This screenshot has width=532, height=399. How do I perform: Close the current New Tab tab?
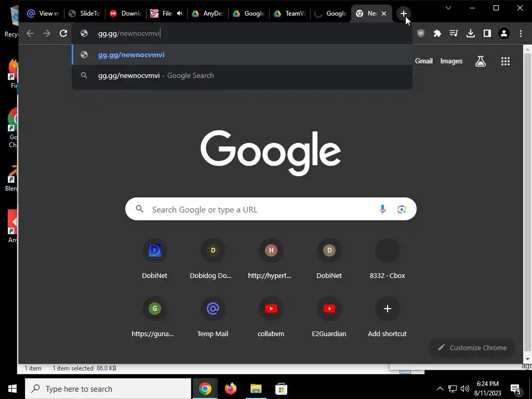tap(384, 14)
